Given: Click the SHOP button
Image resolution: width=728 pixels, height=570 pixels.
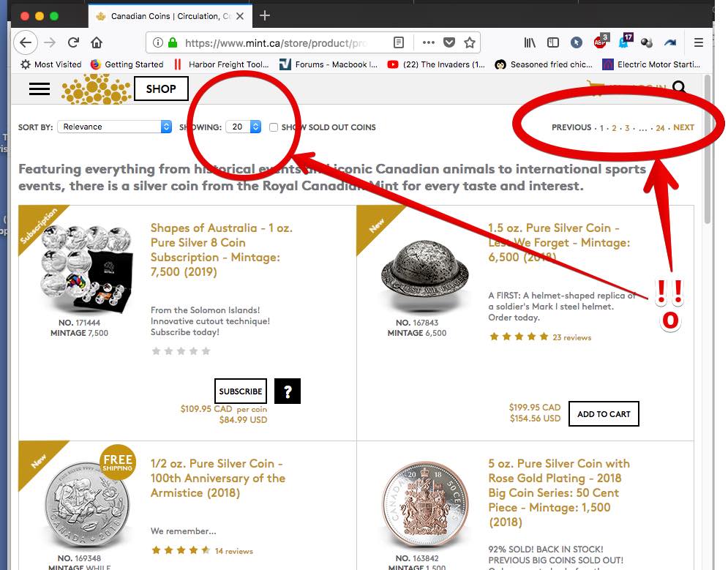Looking at the screenshot, I should (161, 89).
